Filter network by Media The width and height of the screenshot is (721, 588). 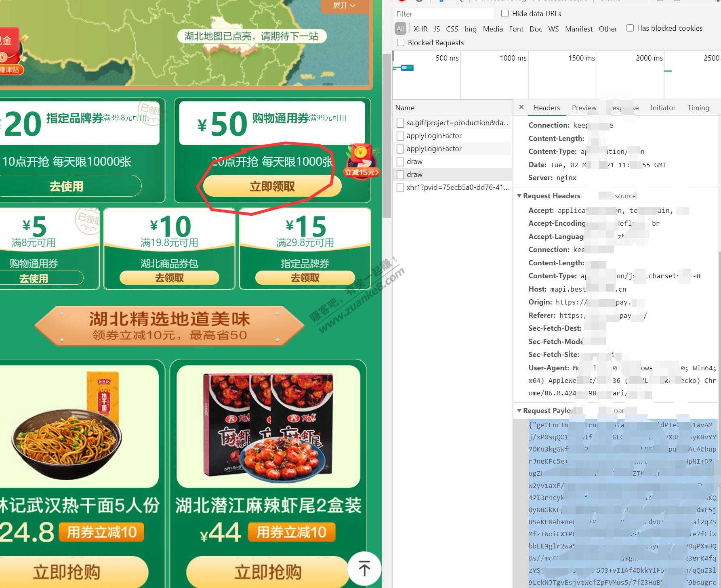(x=493, y=29)
